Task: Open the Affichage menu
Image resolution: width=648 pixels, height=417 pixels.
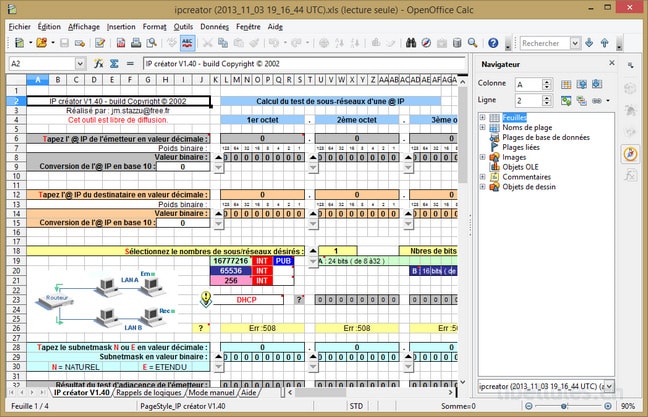Action: point(84,27)
